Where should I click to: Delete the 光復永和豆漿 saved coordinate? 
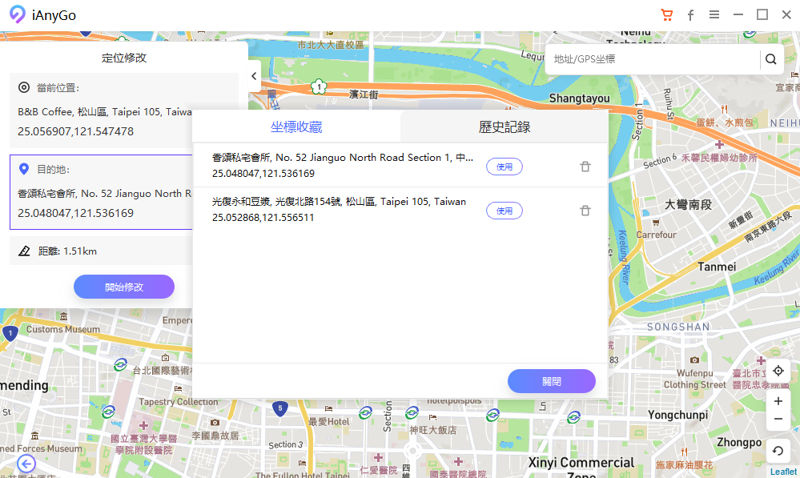(585, 211)
